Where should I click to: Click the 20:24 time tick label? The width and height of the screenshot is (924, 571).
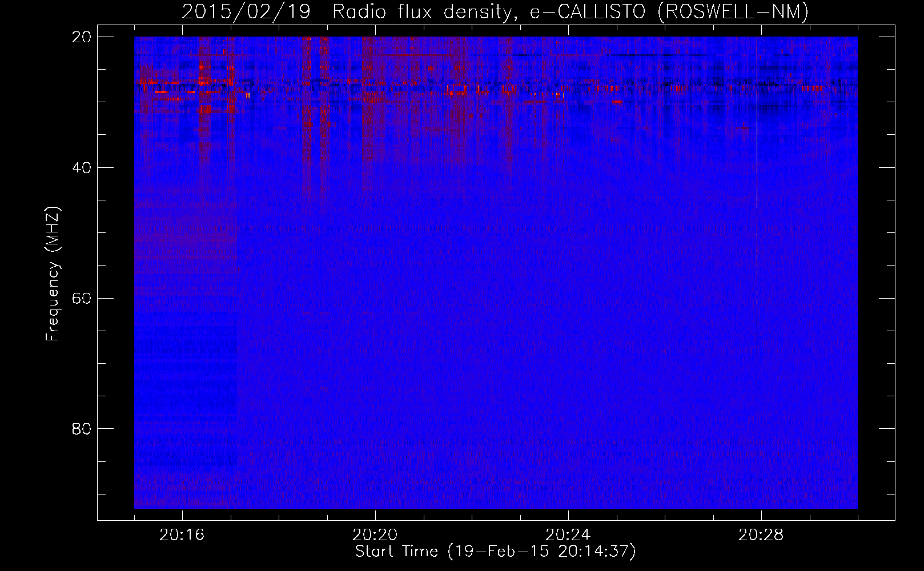568,535
